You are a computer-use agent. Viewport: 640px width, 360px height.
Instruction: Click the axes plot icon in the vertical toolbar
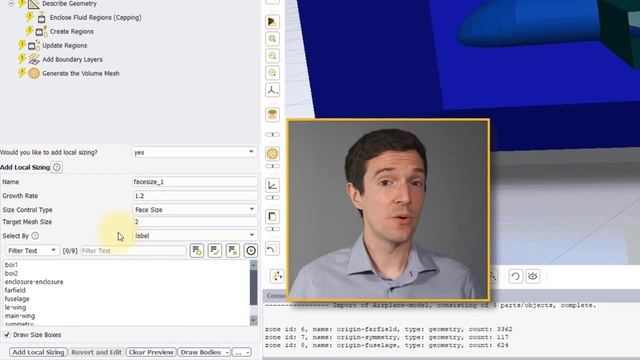[x=272, y=186]
